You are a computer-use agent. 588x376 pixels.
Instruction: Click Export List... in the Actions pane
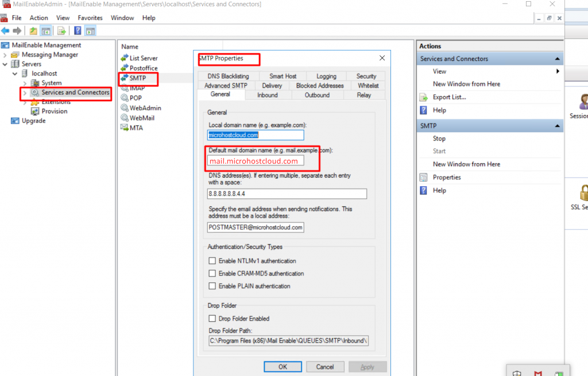click(449, 97)
